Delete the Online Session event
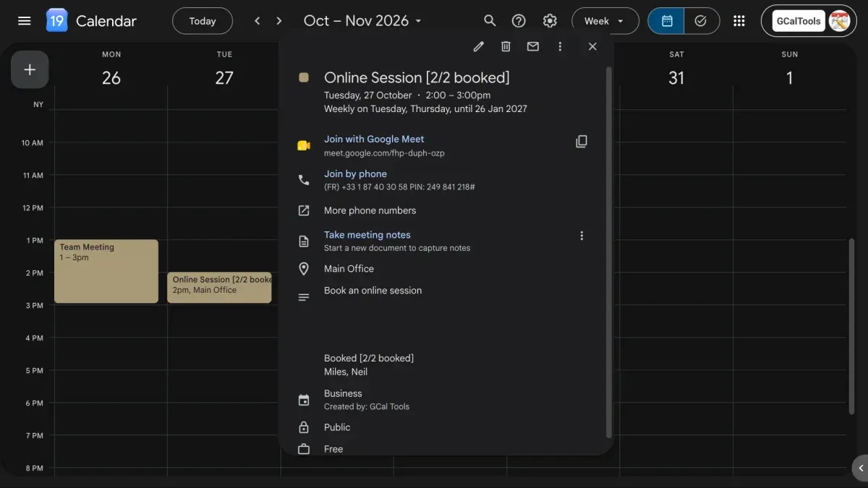The width and height of the screenshot is (868, 488). (506, 46)
